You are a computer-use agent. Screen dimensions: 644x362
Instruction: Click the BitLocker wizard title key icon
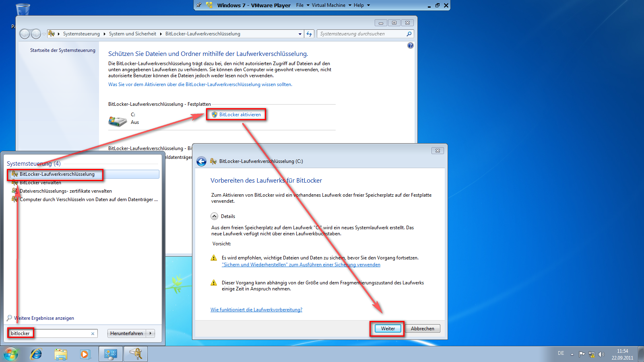pyautogui.click(x=213, y=161)
